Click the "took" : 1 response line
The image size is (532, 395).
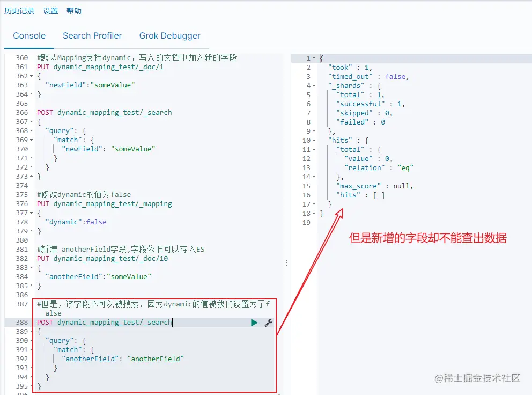click(x=350, y=68)
